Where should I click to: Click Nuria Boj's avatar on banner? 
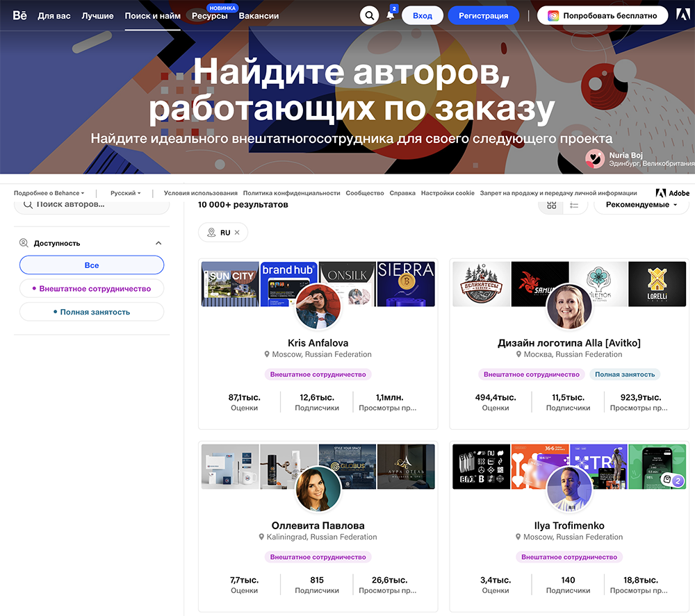click(x=595, y=158)
